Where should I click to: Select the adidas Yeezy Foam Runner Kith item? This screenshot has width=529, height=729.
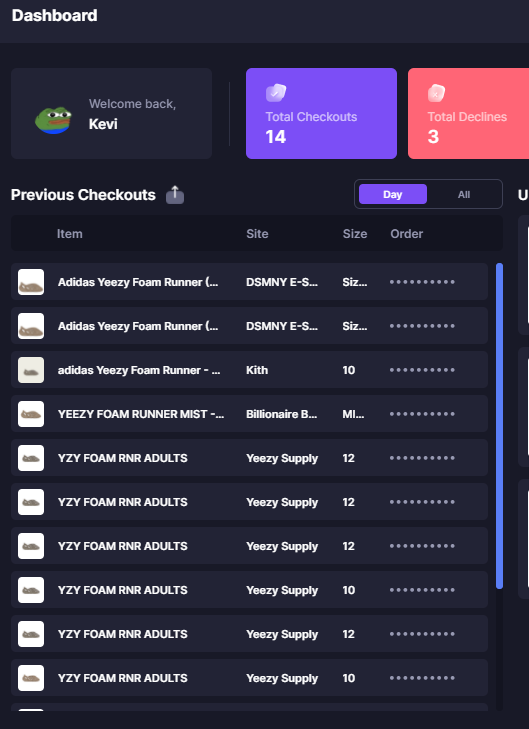139,370
